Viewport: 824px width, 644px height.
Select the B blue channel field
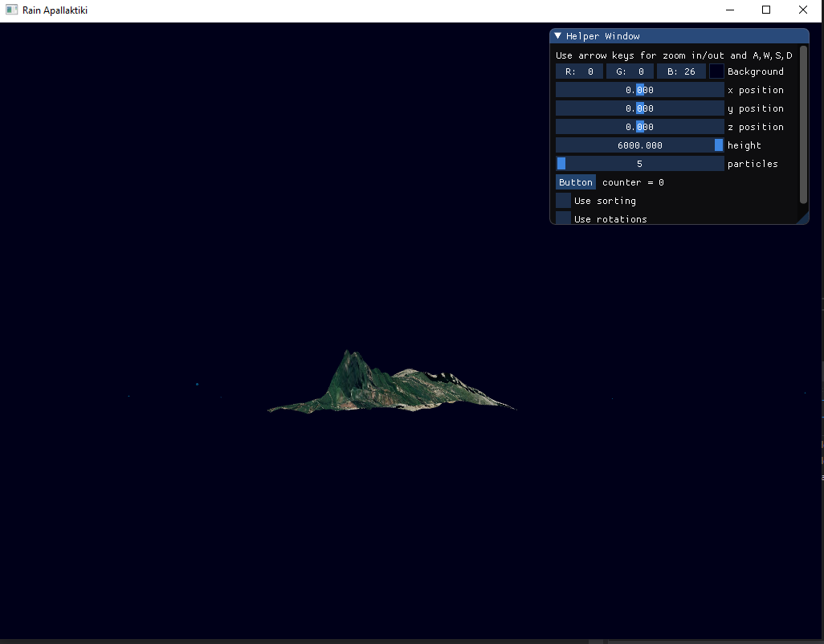tap(679, 71)
